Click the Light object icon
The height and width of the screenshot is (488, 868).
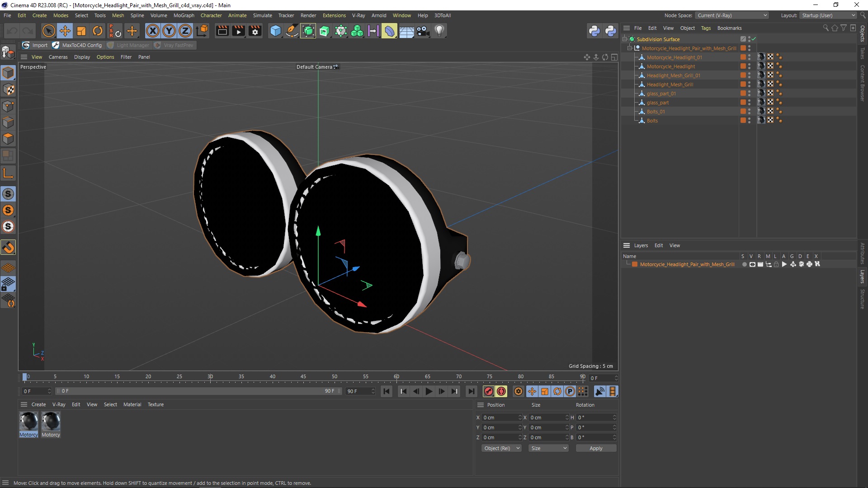[x=439, y=31]
